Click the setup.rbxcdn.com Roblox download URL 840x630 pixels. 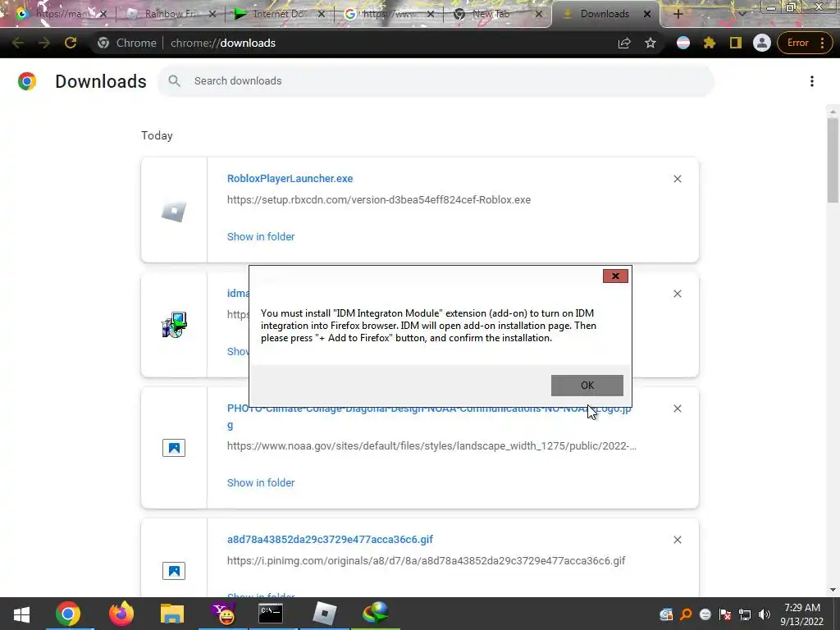coord(379,200)
